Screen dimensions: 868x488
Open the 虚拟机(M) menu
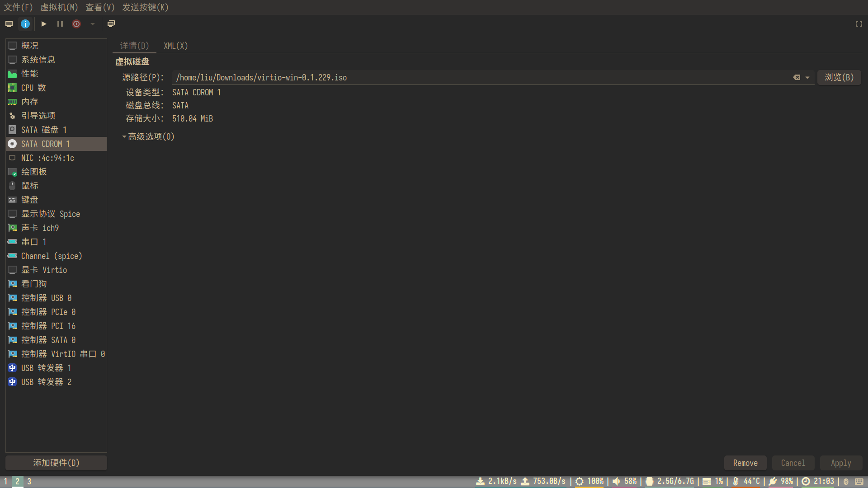pyautogui.click(x=59, y=7)
